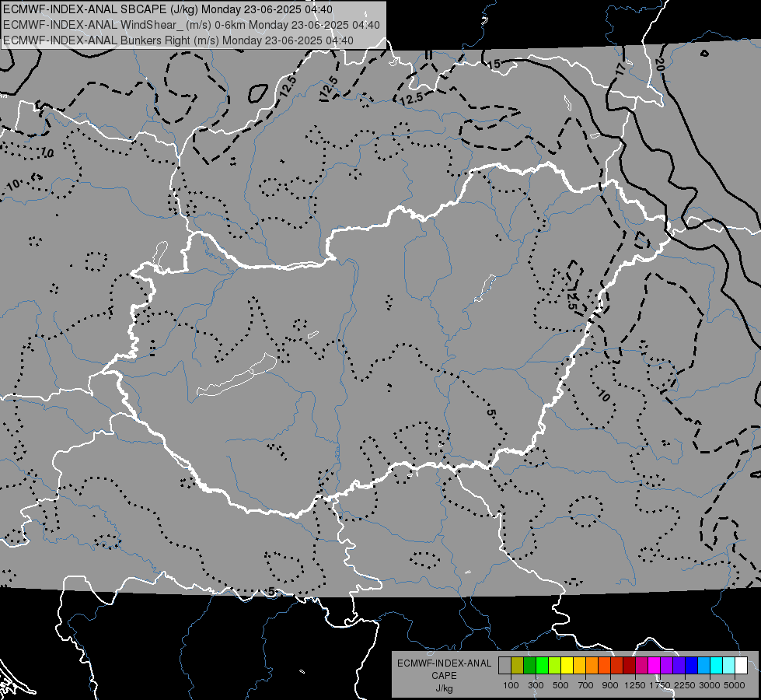
Task: Click the WindShear_ 0-6km title line
Action: (192, 25)
